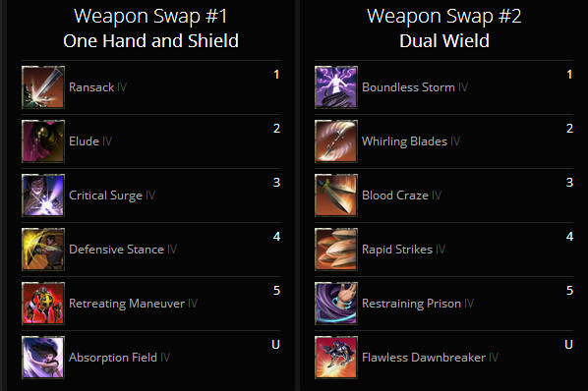Select the Elude skill icon
The image size is (588, 391).
pos(43,141)
